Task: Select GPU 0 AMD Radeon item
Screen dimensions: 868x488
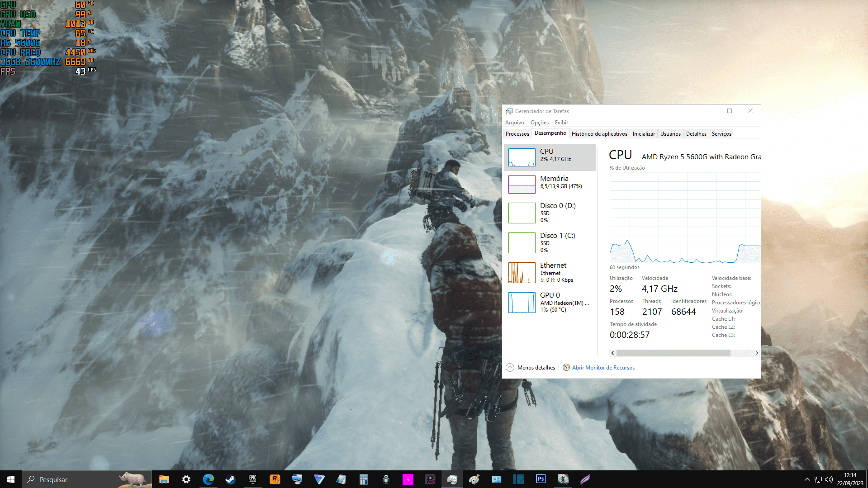Action: click(550, 303)
